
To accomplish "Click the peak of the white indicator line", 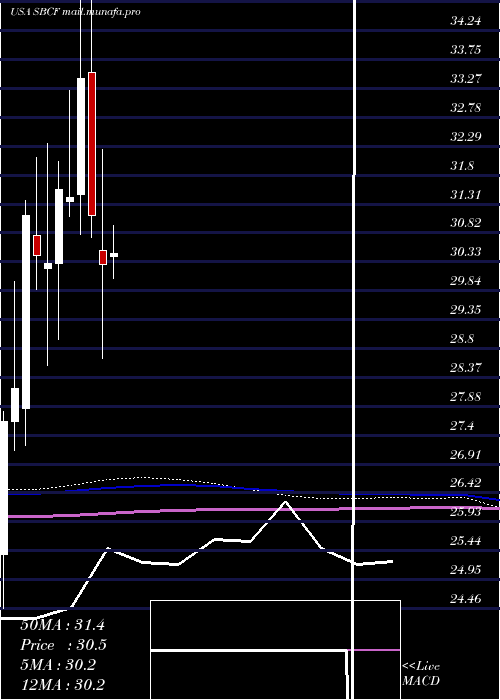I will [x=285, y=502].
